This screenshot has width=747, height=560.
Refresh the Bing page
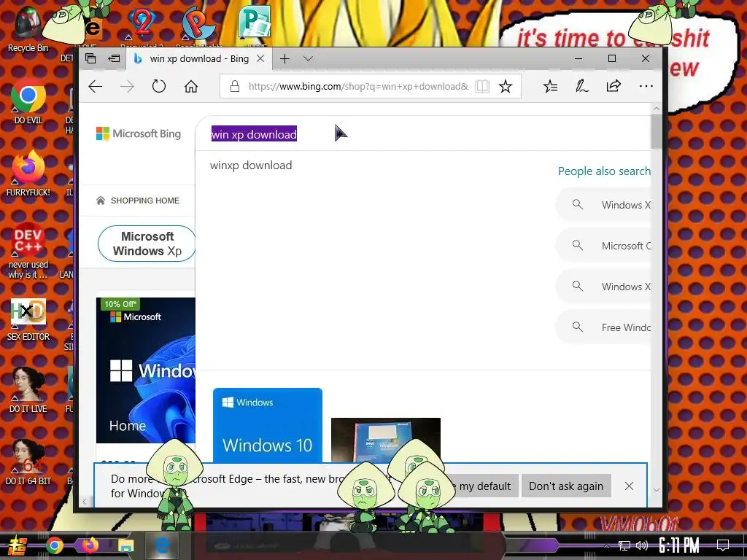pos(158,86)
